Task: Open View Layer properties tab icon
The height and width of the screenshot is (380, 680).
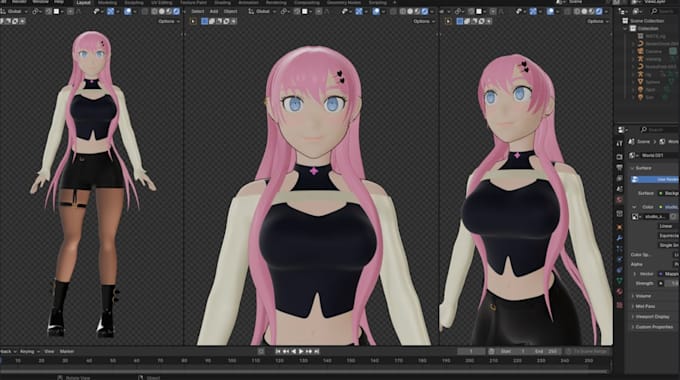Action: point(619,178)
